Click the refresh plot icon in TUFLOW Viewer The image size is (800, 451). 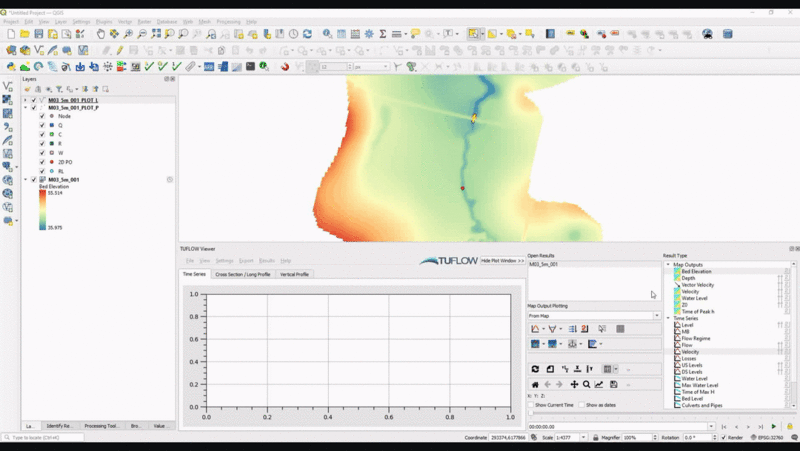(x=536, y=369)
